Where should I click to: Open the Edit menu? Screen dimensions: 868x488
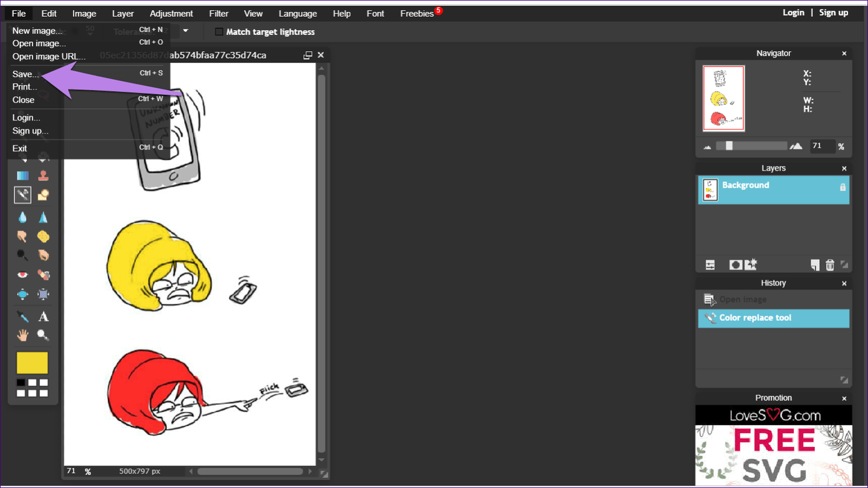[x=49, y=13]
